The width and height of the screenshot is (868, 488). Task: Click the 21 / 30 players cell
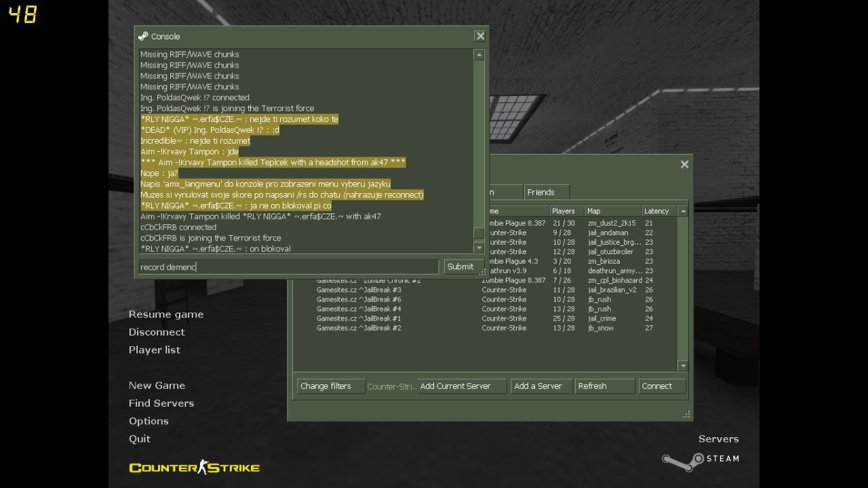coord(564,223)
